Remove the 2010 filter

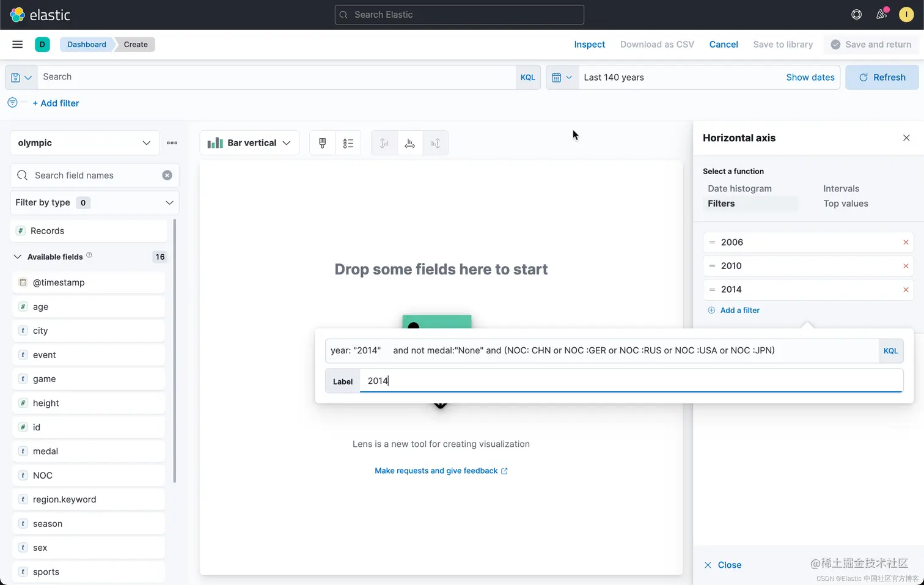(x=906, y=266)
